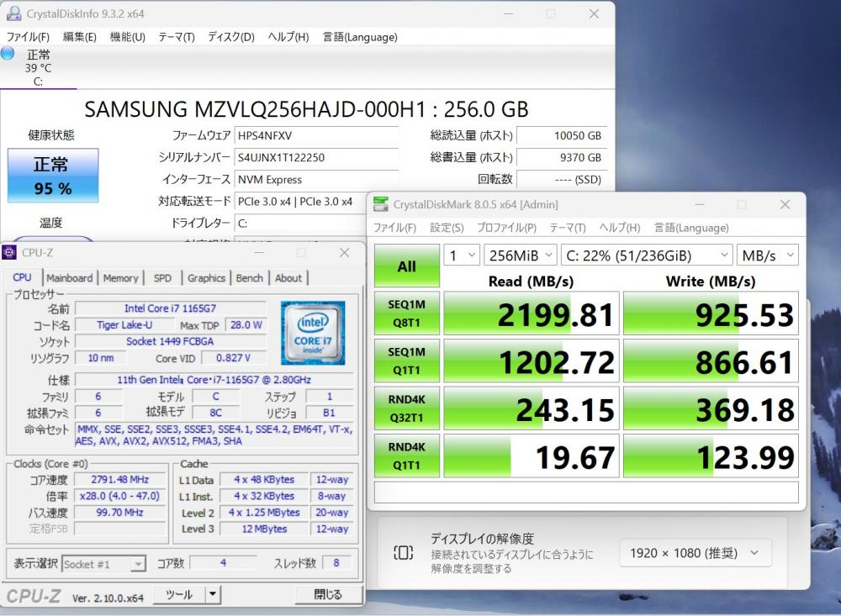Click the serial number field S4UJNX1T122250
The image size is (841, 616).
pos(316,158)
